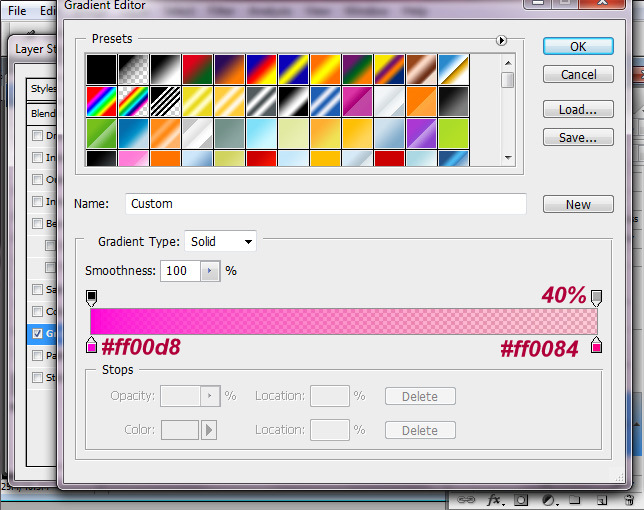Enable the Drop Shadow checkbox

tap(38, 136)
